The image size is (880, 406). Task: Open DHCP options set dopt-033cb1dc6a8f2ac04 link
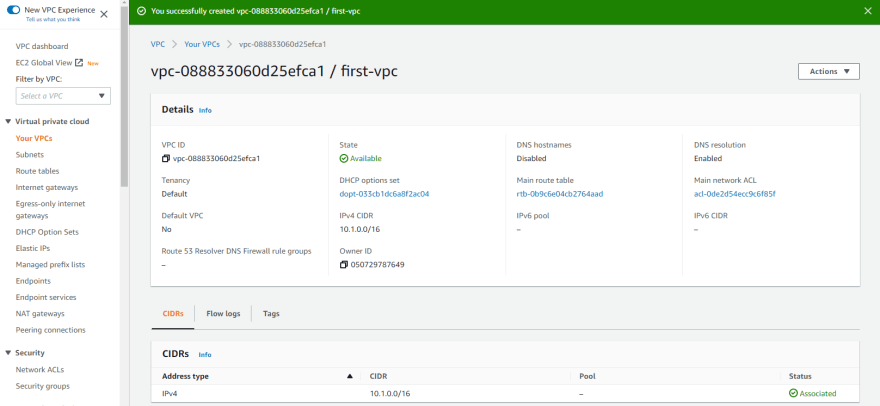pyautogui.click(x=384, y=194)
